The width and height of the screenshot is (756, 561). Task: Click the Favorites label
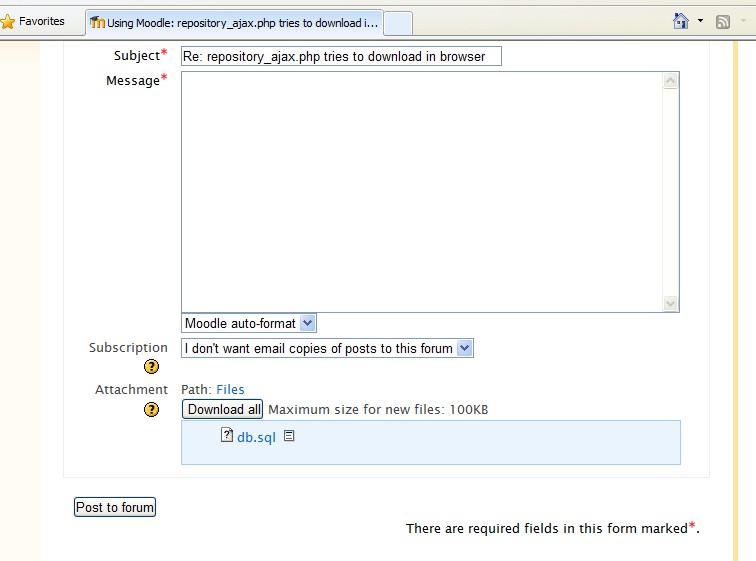click(41, 21)
